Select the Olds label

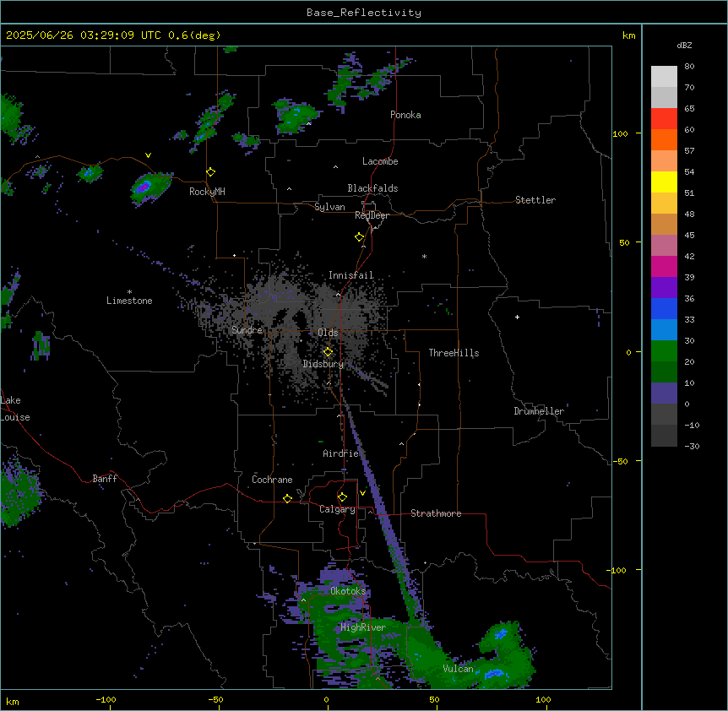(328, 333)
